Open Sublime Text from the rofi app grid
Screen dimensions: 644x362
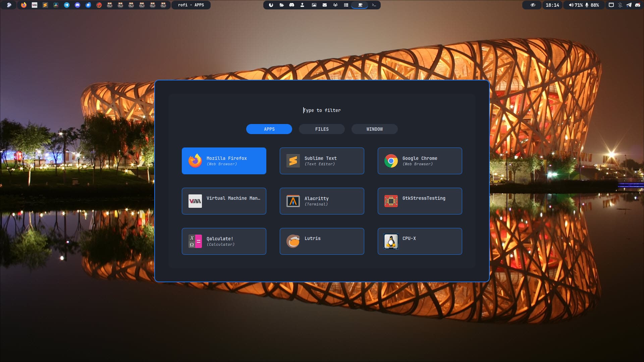click(322, 161)
